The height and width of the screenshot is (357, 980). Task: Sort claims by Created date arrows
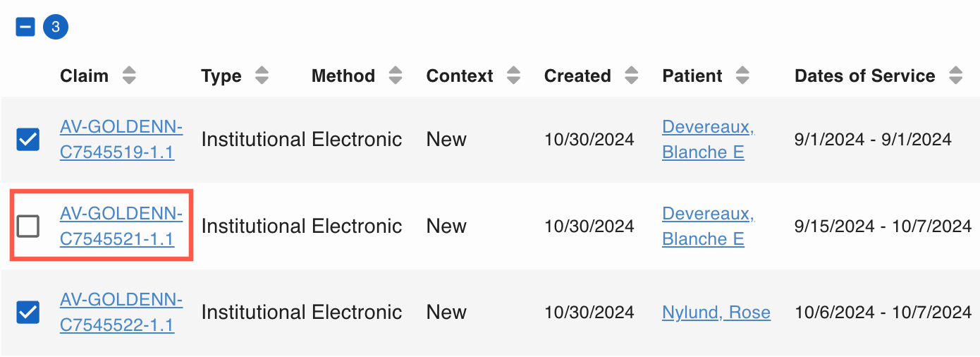click(632, 76)
